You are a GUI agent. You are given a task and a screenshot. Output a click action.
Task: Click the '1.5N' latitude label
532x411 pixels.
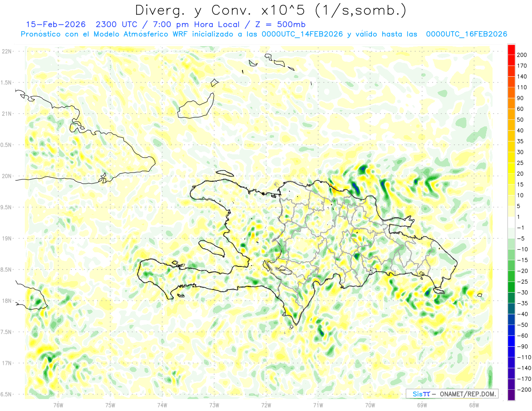click(7, 82)
